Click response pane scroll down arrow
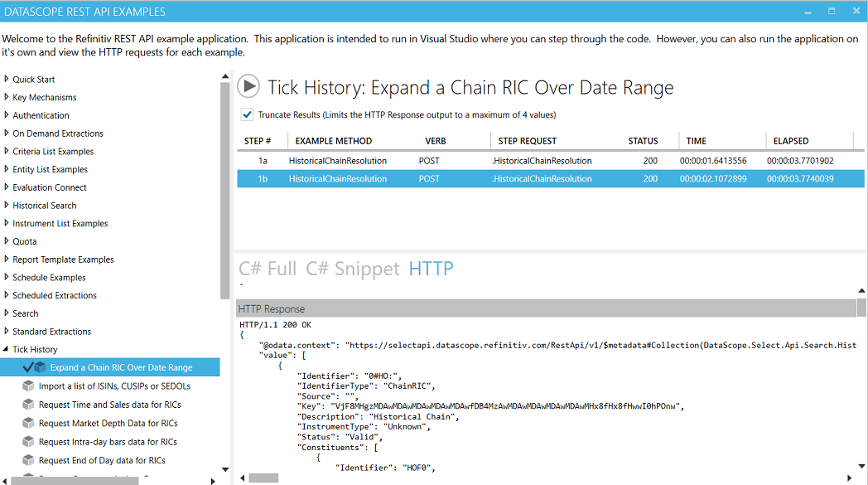This screenshot has width=868, height=485. [x=862, y=466]
